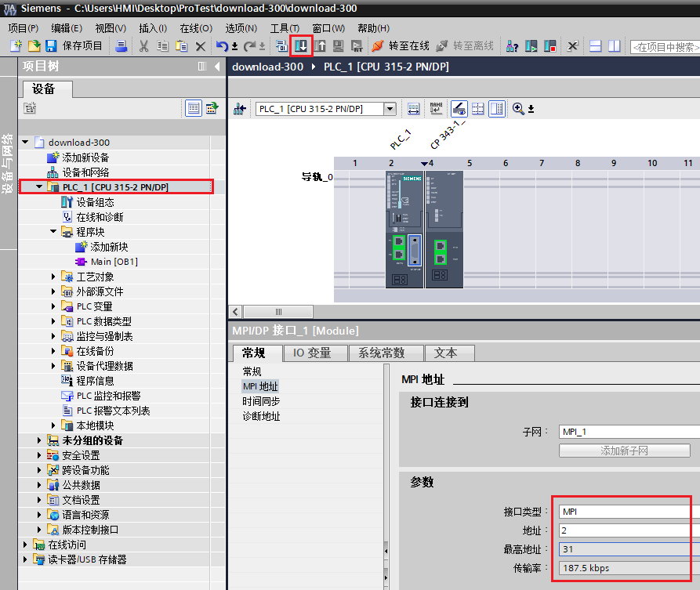Switch to the 系统常数 tab

point(386,353)
